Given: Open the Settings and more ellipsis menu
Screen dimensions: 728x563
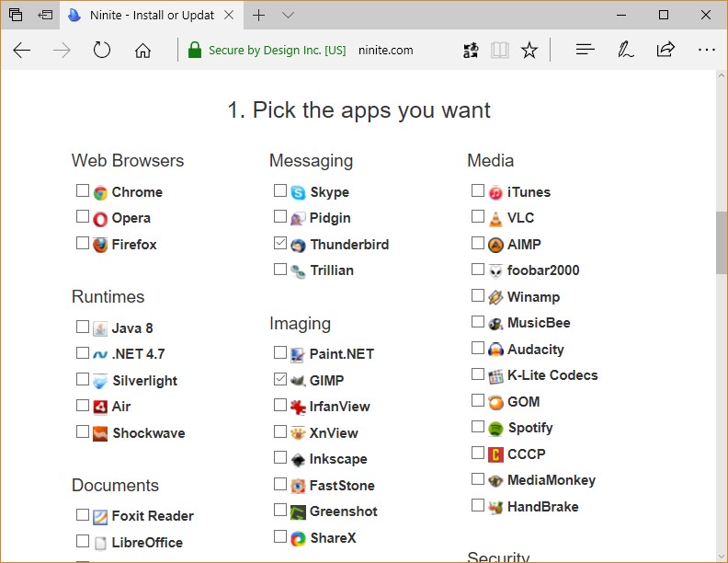Looking at the screenshot, I should (x=706, y=51).
